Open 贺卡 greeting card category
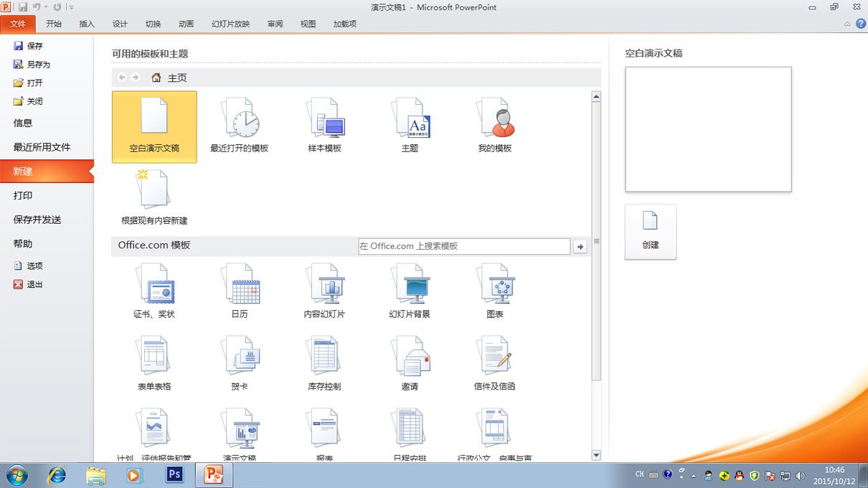Screen dimensions: 868x488 pos(239,363)
